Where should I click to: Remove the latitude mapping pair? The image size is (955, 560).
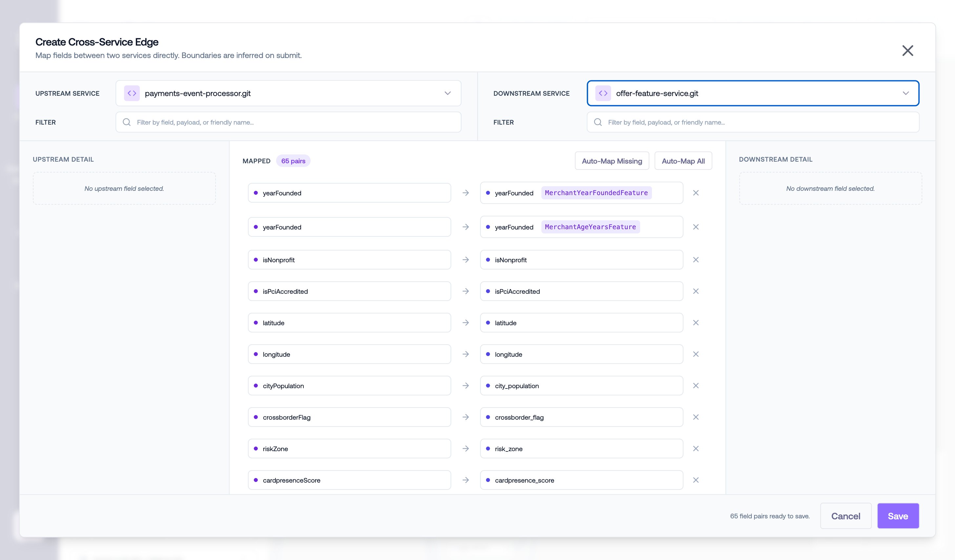coord(695,323)
